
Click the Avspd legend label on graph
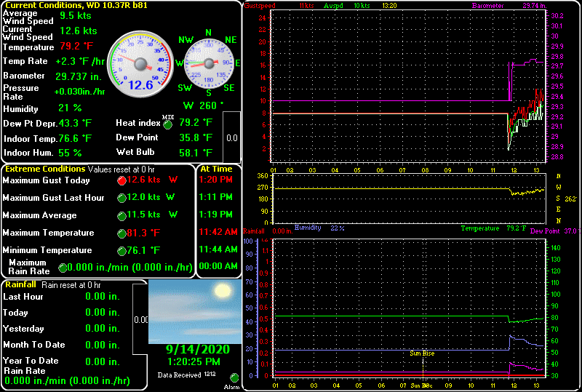[333, 6]
